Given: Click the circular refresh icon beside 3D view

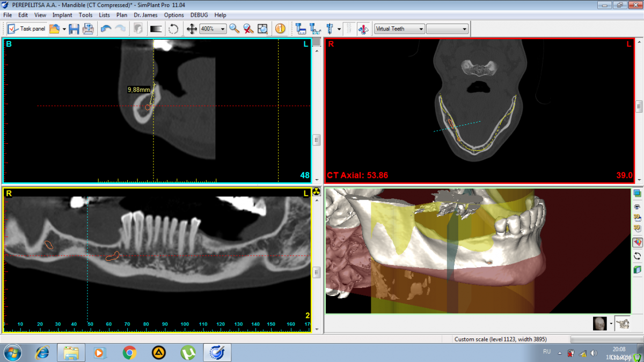Looking at the screenshot, I should pyautogui.click(x=638, y=256).
